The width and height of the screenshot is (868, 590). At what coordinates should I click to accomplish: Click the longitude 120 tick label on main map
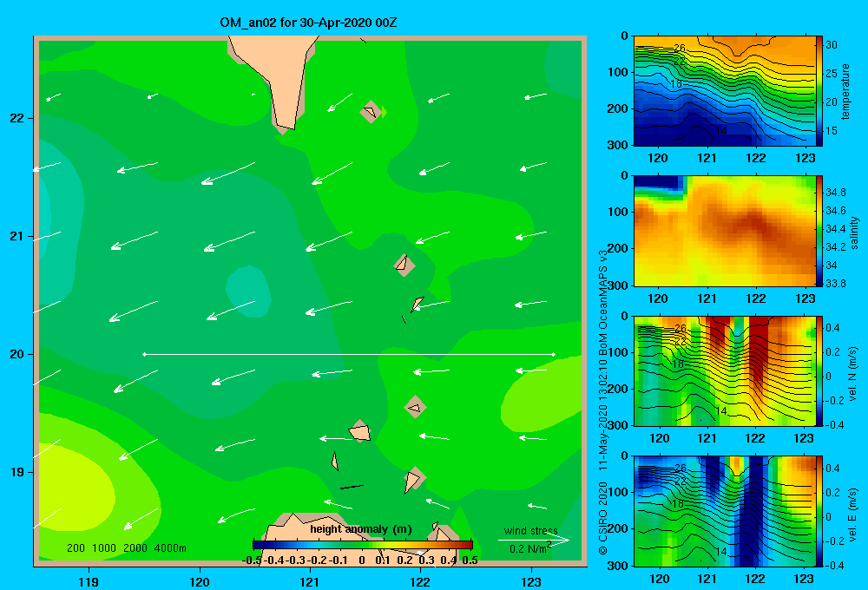(200, 581)
